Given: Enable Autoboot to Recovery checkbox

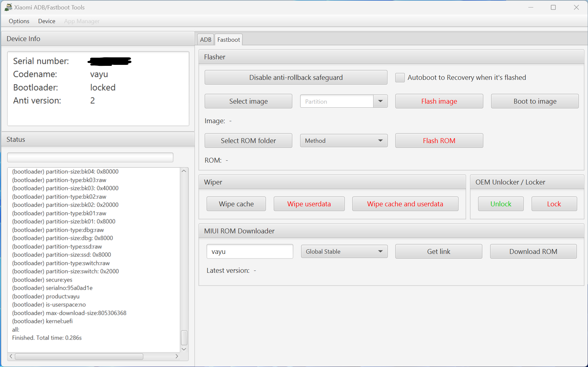Looking at the screenshot, I should click(x=400, y=78).
